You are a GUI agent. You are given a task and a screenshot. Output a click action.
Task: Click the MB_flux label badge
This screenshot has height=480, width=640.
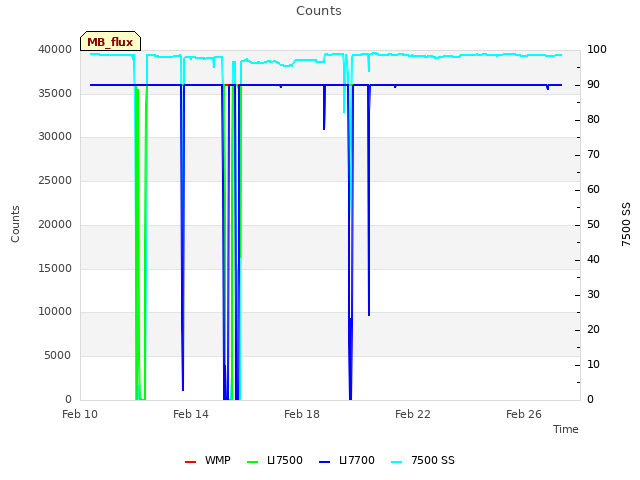tap(110, 41)
